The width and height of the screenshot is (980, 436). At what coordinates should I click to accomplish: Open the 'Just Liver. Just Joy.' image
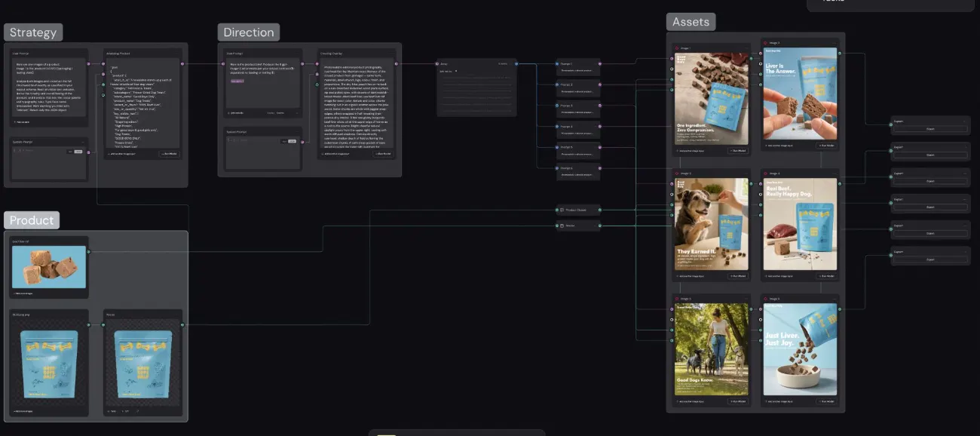[800, 349]
